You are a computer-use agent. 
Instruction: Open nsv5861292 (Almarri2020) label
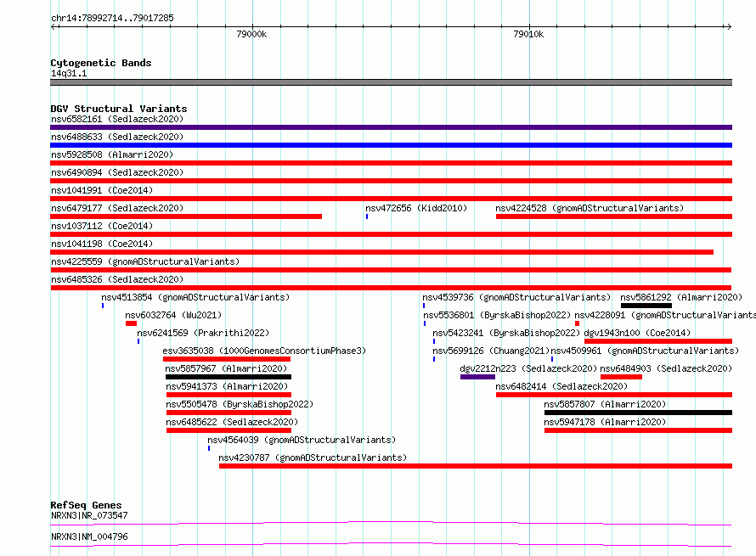coord(681,297)
